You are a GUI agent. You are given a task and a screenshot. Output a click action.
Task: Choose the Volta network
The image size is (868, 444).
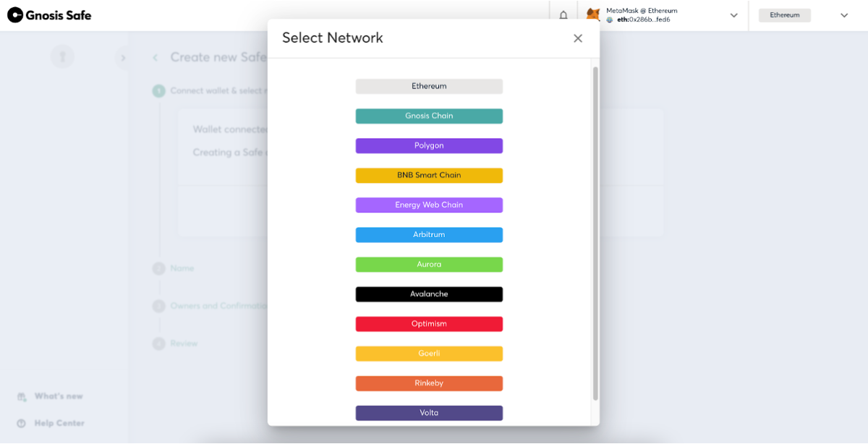coord(429,413)
